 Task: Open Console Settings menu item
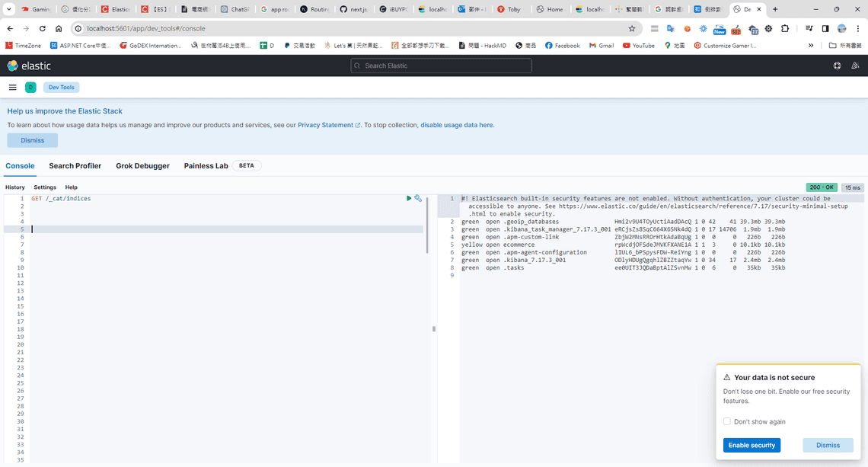(x=45, y=187)
